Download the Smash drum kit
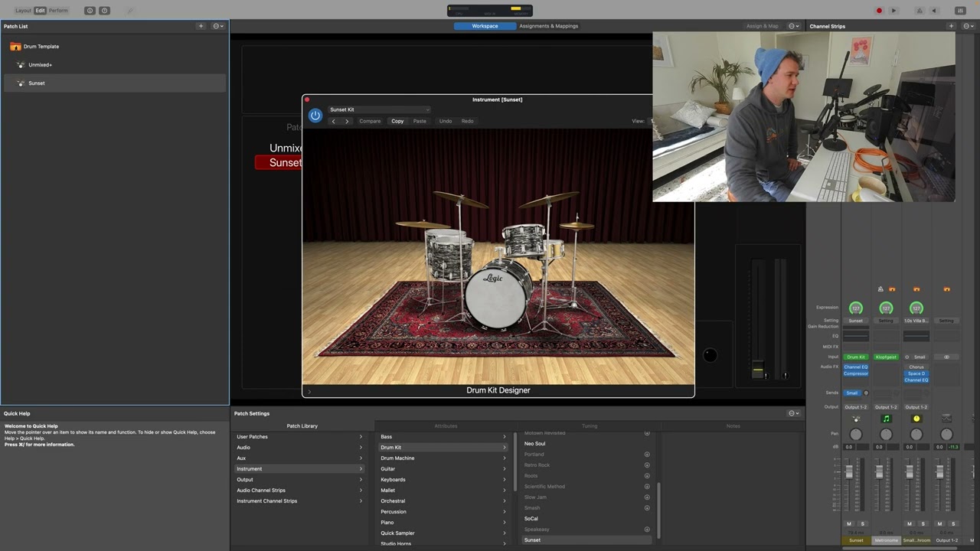980x551 pixels. [x=647, y=508]
